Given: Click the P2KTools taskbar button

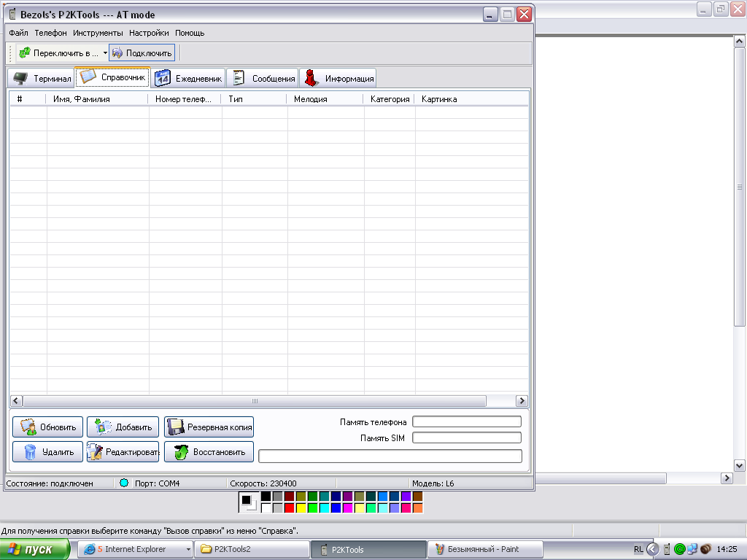Looking at the screenshot, I should click(x=368, y=550).
